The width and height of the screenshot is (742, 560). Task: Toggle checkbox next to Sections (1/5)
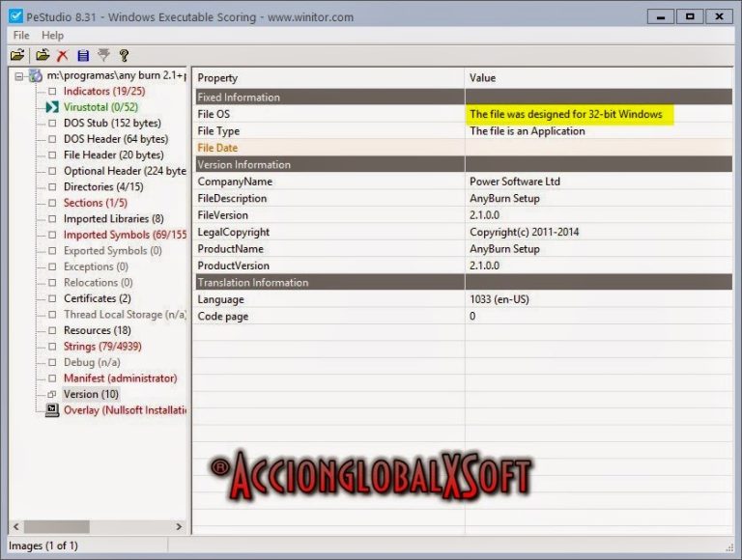point(52,203)
